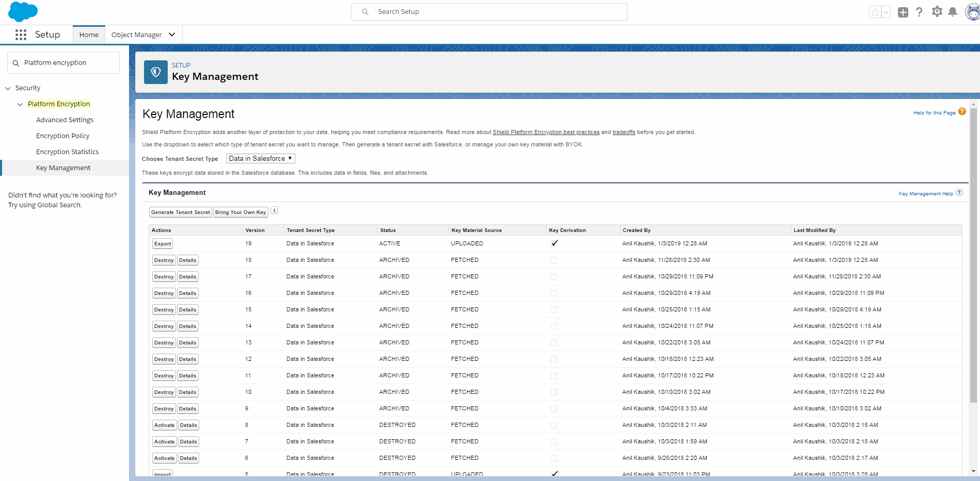
Task: Collapse the Security tree section
Action: pos(8,88)
